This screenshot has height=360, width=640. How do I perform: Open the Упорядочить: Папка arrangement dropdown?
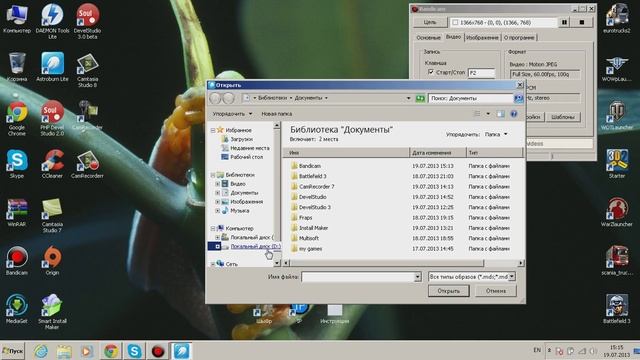496,134
